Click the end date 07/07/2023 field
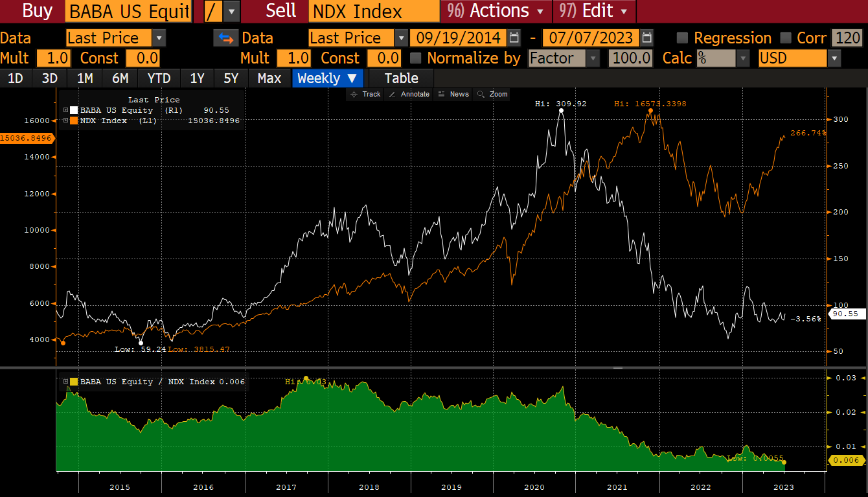Image resolution: width=868 pixels, height=497 pixels. [591, 38]
